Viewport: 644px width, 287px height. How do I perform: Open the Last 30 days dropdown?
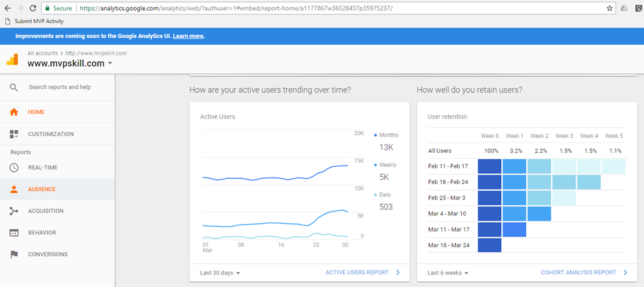(x=219, y=273)
